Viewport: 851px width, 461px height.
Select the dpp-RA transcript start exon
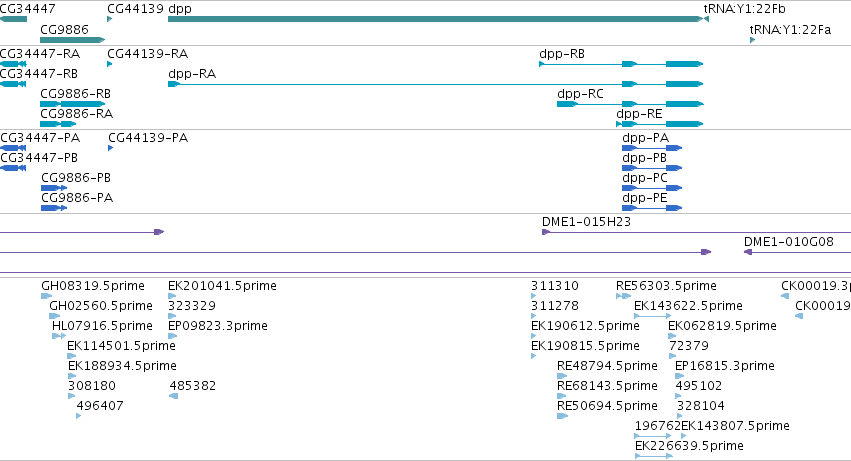pos(174,84)
